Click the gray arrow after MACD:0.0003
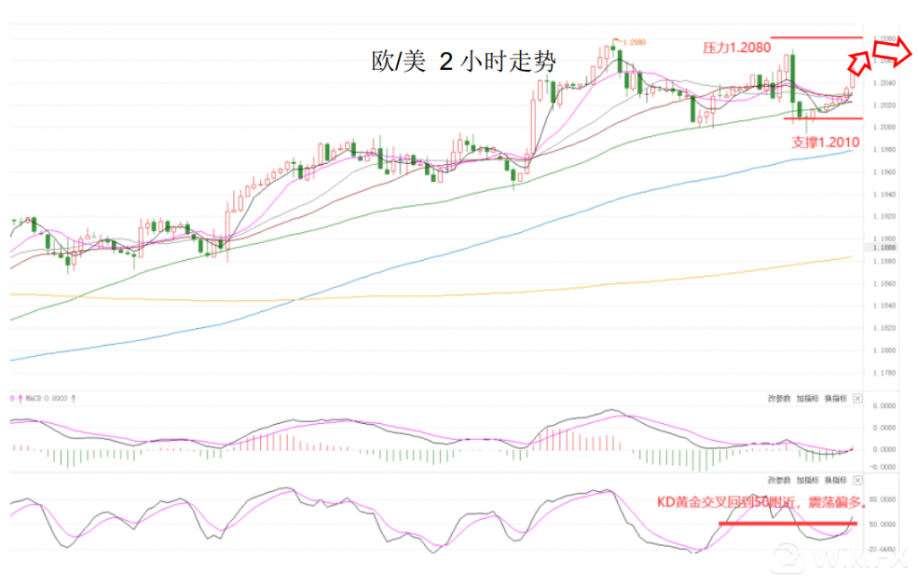Screen dimensions: 918x588 pos(74,399)
